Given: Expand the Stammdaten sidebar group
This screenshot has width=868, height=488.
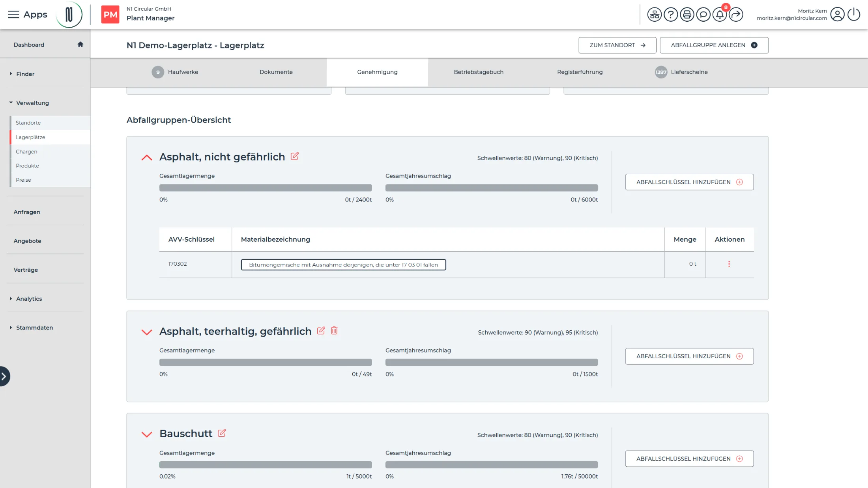Looking at the screenshot, I should (11, 328).
